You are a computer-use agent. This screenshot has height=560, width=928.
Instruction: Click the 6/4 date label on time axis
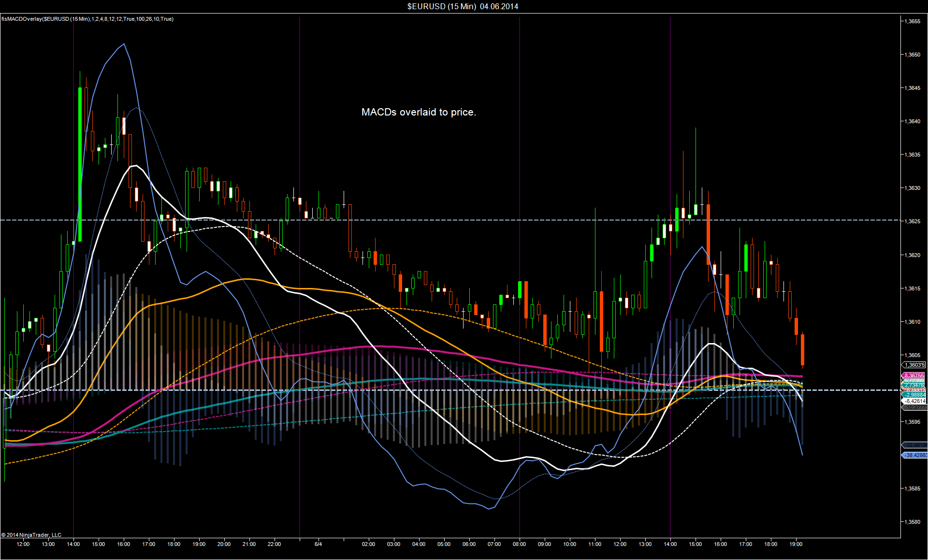point(318,544)
